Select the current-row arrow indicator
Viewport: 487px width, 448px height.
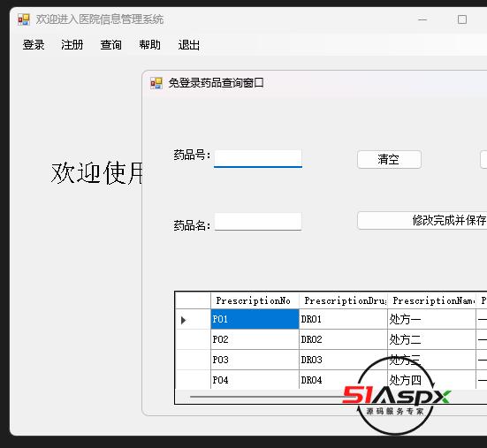tap(183, 320)
